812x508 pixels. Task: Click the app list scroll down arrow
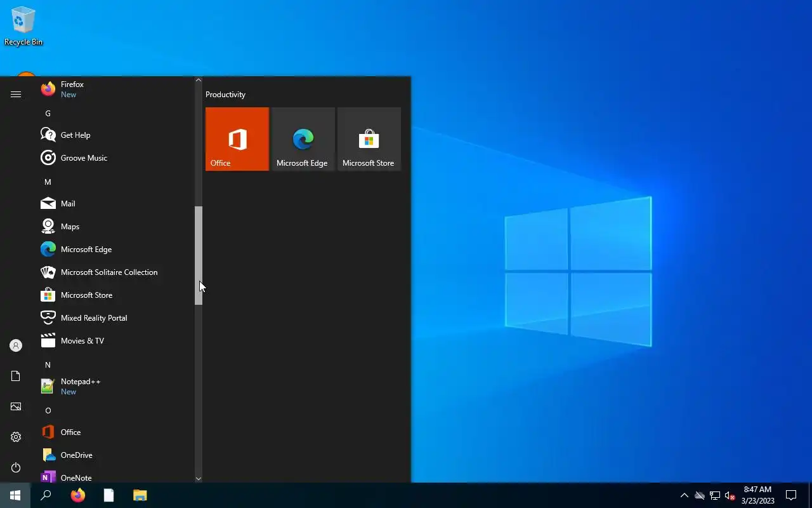pyautogui.click(x=199, y=479)
